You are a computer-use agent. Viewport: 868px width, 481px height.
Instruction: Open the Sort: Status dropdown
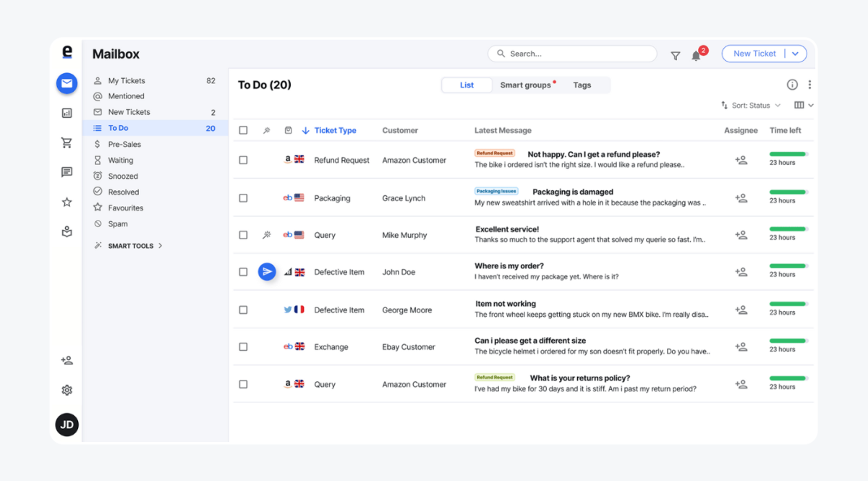point(752,105)
